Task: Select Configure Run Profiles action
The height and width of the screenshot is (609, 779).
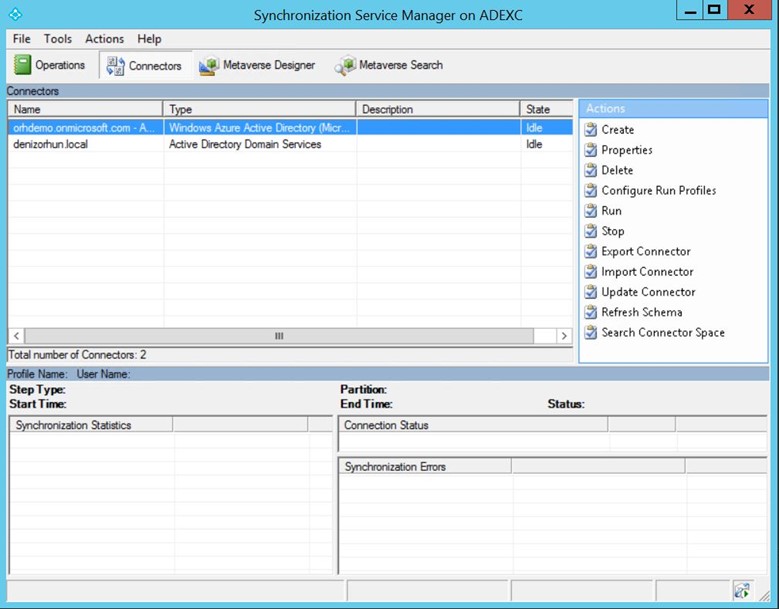Action: tap(659, 190)
